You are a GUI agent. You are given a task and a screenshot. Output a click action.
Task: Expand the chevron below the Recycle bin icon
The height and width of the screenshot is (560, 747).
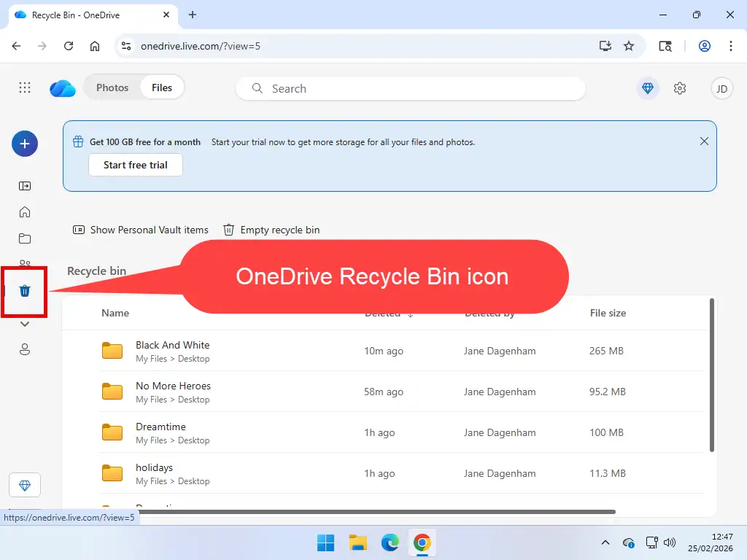(24, 323)
